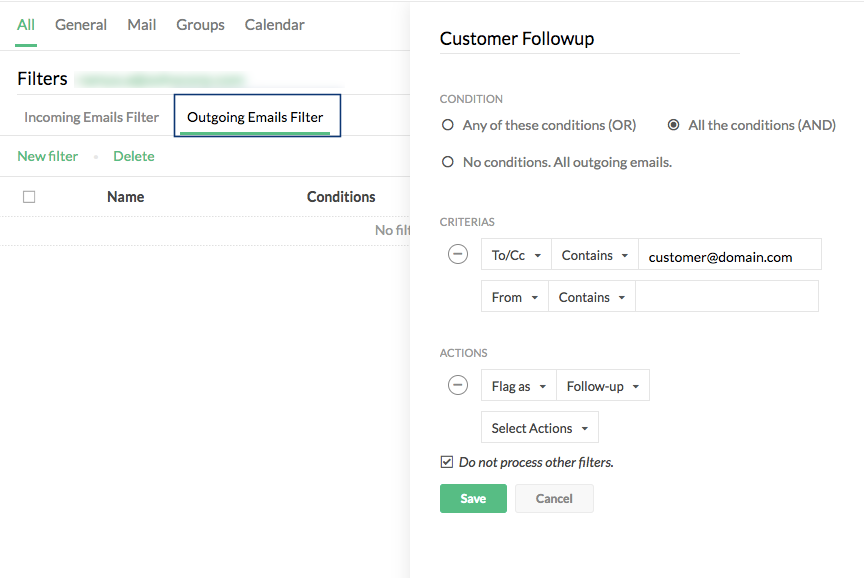The image size is (864, 578).
Task: Tick the select-all checkbox beside Name
Action: tap(29, 197)
